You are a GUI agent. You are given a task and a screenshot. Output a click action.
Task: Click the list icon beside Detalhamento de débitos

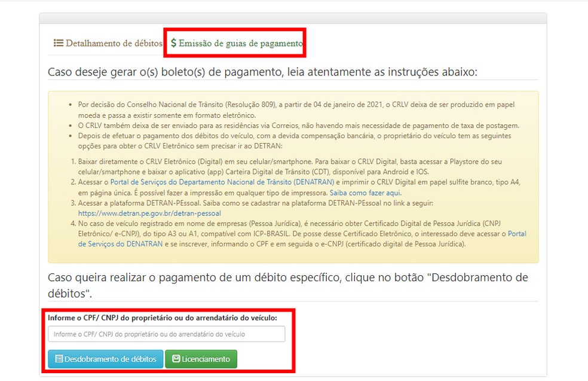[x=59, y=43]
